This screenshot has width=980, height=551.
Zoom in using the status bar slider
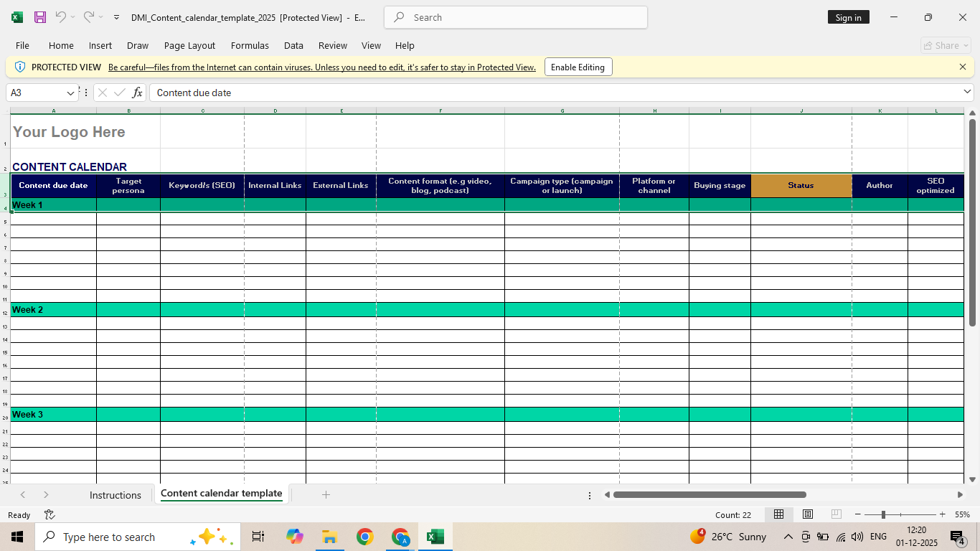pos(942,514)
